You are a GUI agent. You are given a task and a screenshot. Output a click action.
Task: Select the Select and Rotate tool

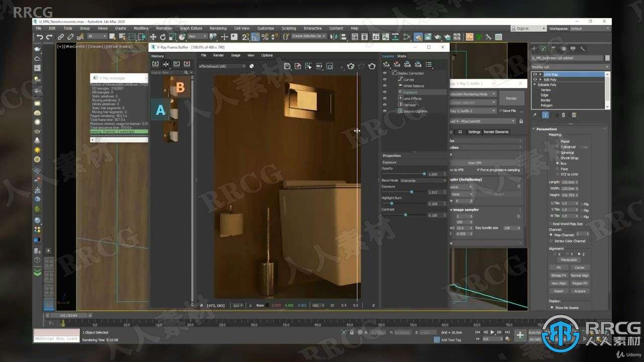pos(163,37)
